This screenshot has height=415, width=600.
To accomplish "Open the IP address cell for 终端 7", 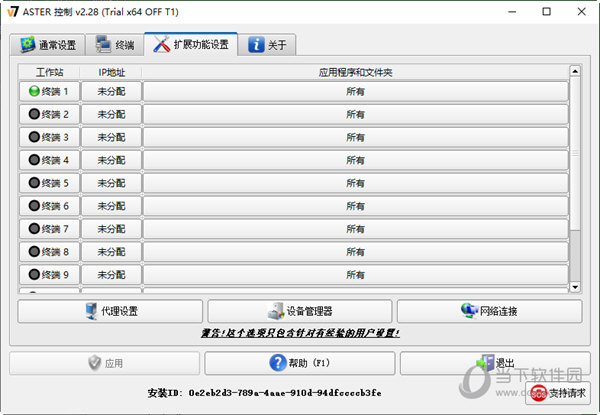I will [x=110, y=229].
